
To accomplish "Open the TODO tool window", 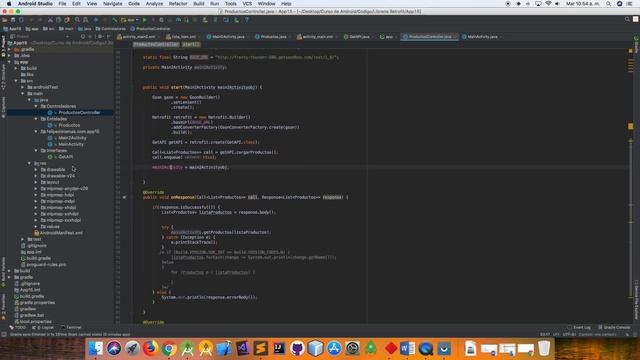I will 17,327.
